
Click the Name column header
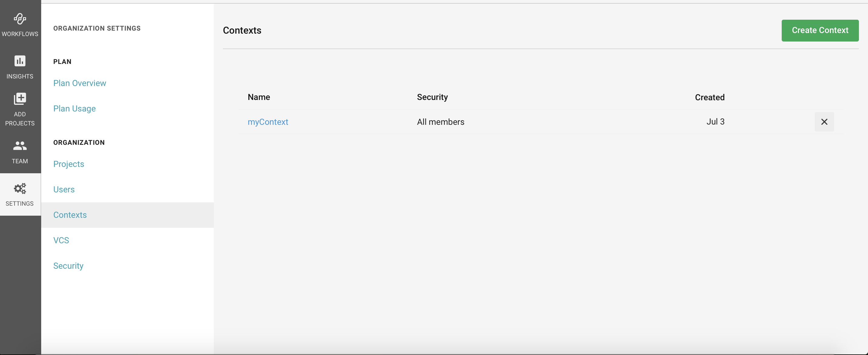pyautogui.click(x=258, y=97)
